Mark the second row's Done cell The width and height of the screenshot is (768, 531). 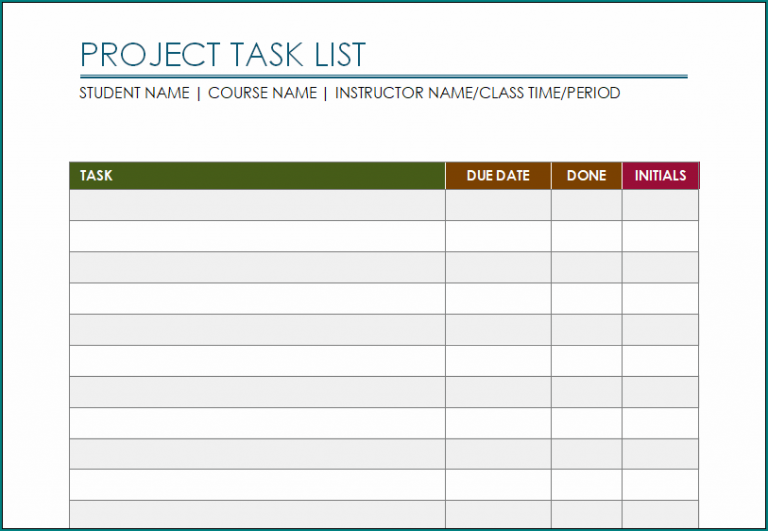(x=586, y=236)
